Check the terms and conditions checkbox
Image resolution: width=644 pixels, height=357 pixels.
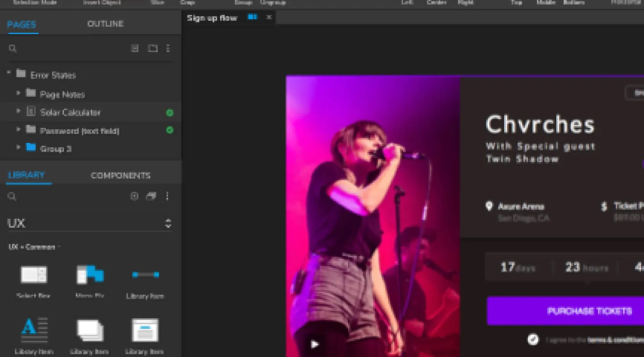click(x=533, y=340)
